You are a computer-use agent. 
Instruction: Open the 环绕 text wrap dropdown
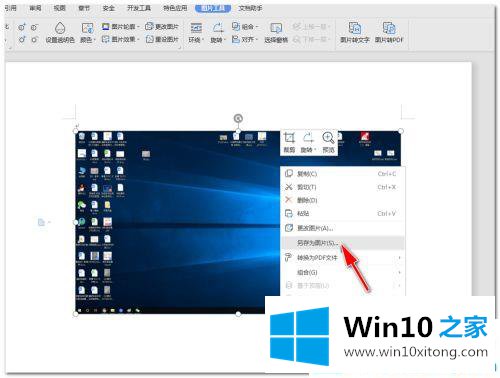[196, 33]
